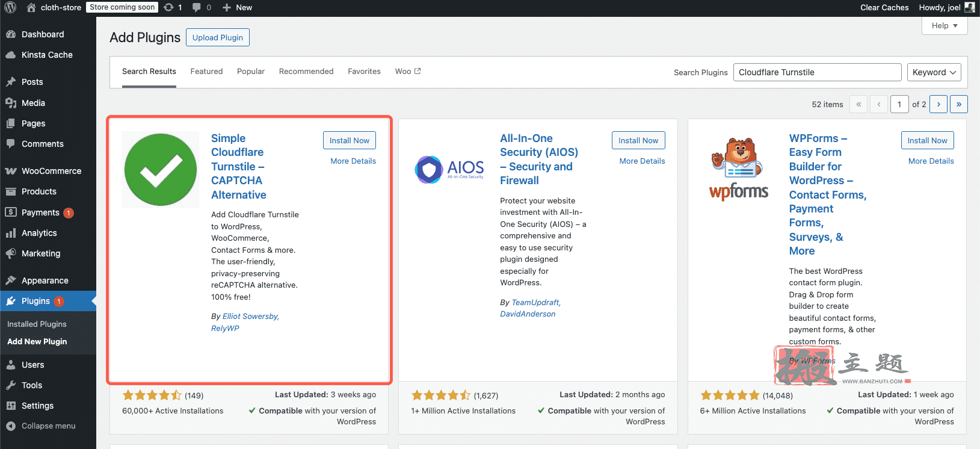
Task: Open the WordPress logo menu
Action: tap(10, 7)
